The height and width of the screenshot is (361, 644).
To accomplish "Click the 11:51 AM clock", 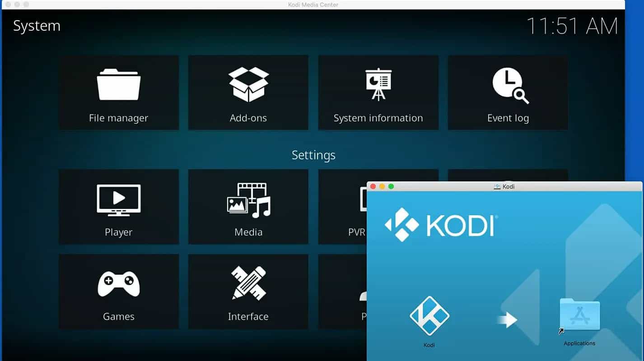I will pos(572,26).
